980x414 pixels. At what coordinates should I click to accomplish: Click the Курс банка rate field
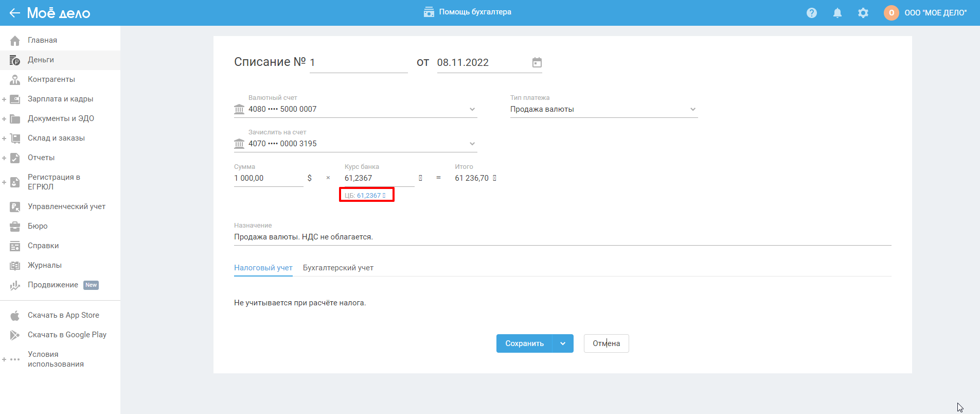pyautogui.click(x=380, y=178)
